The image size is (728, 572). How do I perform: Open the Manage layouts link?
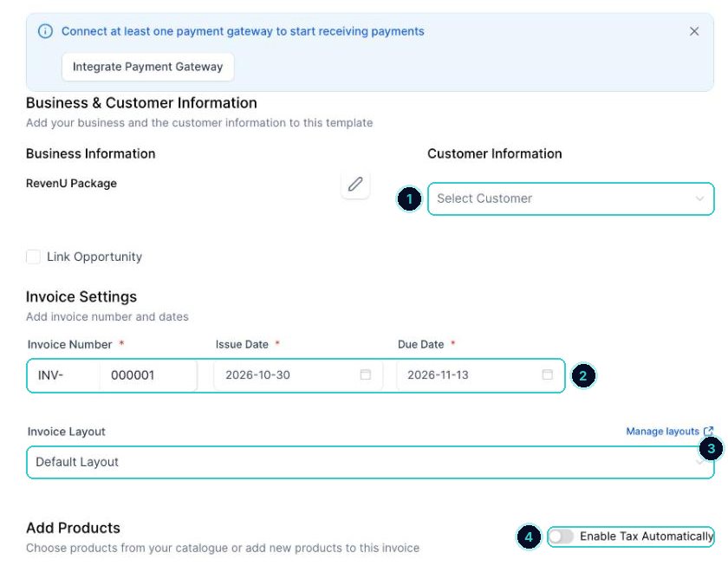tap(662, 432)
